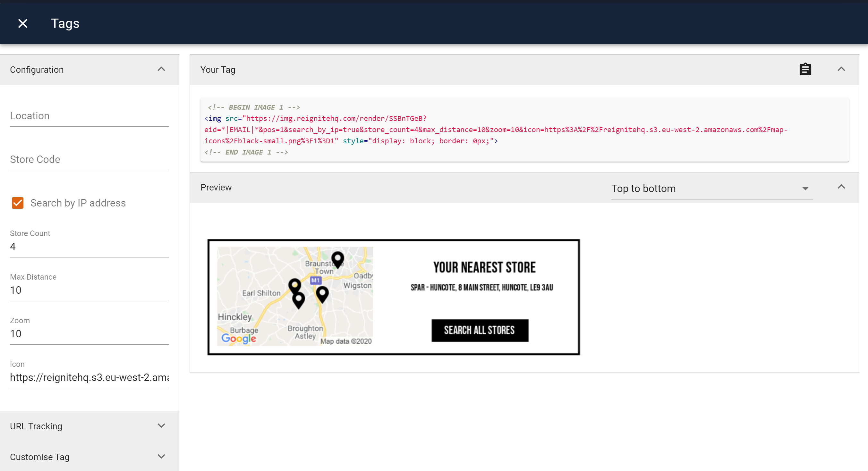
Task: Open the Top to bottom dropdown
Action: 712,189
